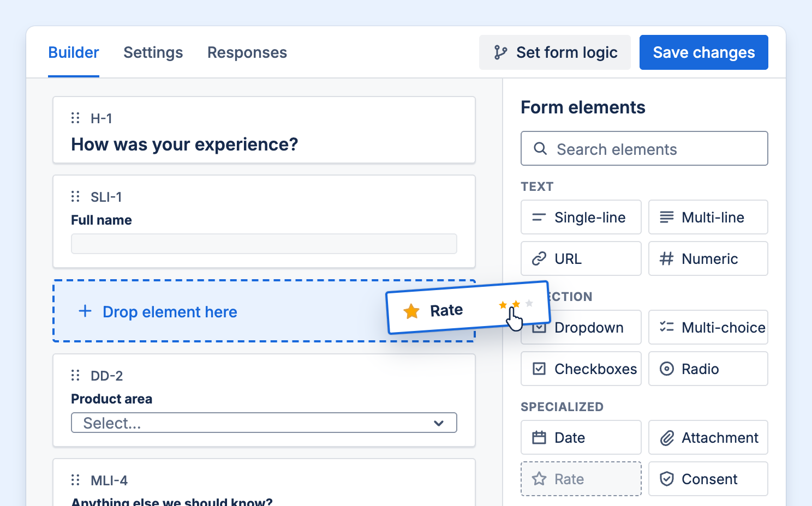812x506 pixels.
Task: Add a URL element
Action: tap(581, 258)
